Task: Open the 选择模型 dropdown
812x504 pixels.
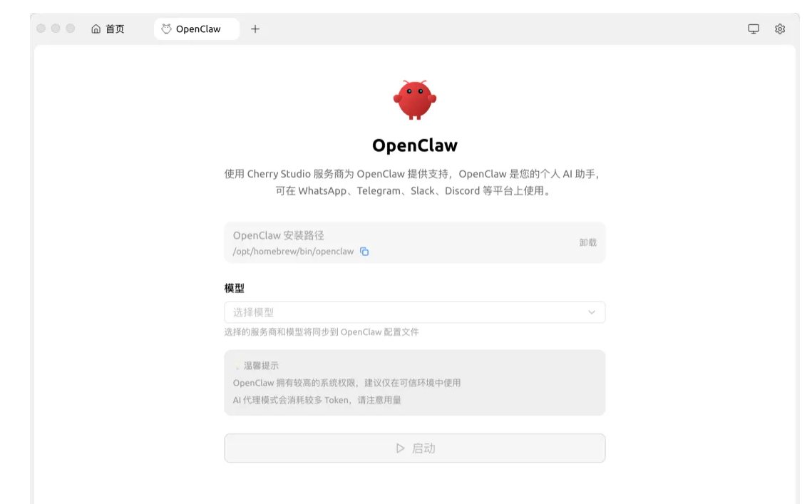Action: point(406,312)
